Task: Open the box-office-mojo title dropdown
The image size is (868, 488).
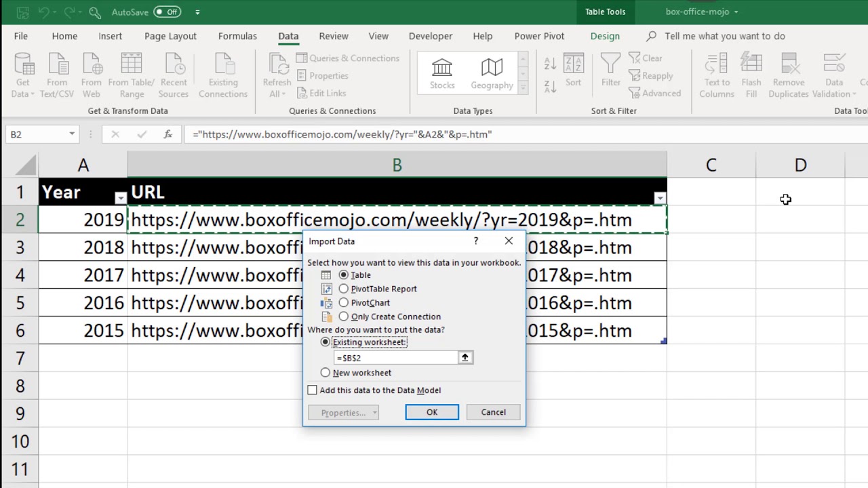Action: coord(736,12)
